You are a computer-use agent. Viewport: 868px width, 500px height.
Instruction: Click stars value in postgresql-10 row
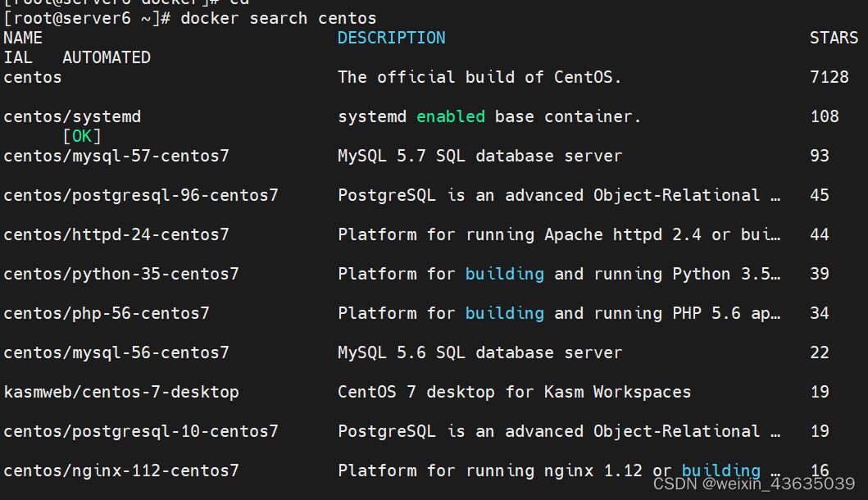[x=820, y=431]
